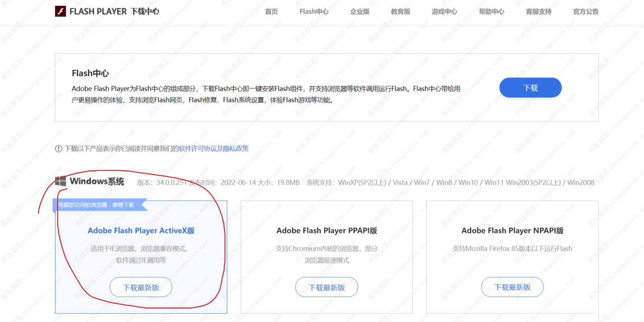The image size is (644, 322).
Task: Click the Adobe Flash Player为Flash中心 description paragraph
Action: tap(266, 94)
